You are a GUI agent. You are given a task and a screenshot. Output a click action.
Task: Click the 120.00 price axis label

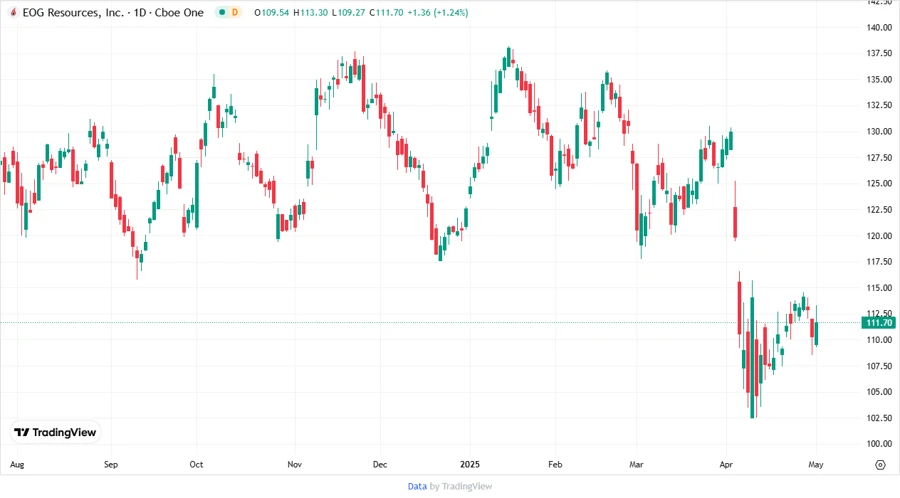tap(879, 236)
